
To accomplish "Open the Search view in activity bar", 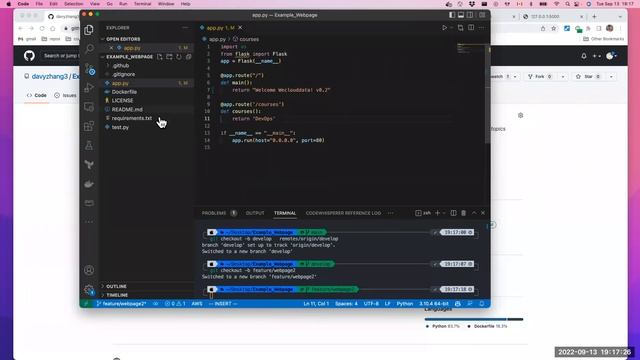I will coord(89,49).
